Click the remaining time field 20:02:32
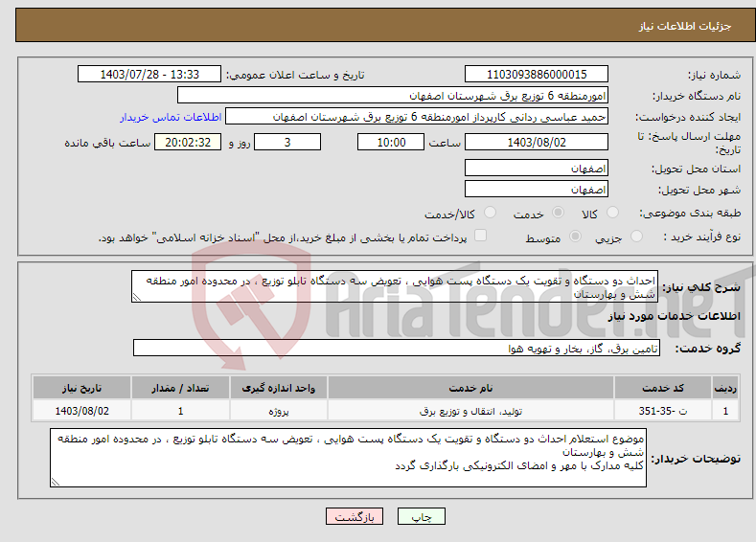The width and height of the screenshot is (756, 542). [x=188, y=142]
